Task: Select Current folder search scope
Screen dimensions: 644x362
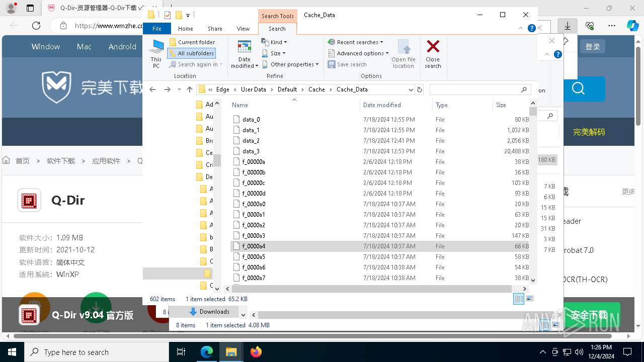Action: (192, 42)
